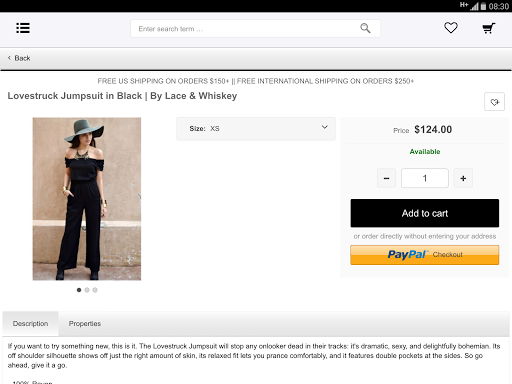The image size is (512, 384).
Task: Show the third product image dot
Action: click(95, 290)
